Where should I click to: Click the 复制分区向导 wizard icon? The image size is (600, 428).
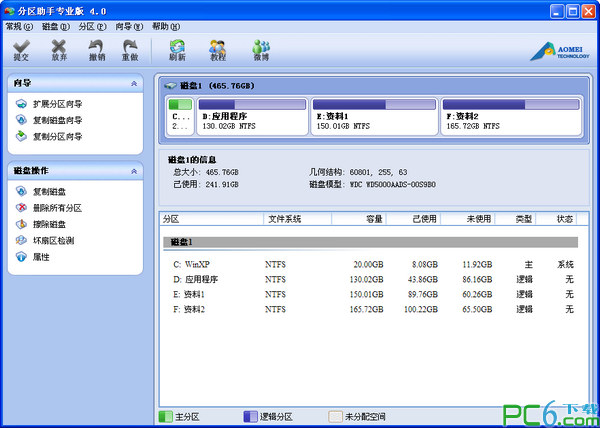coord(21,136)
